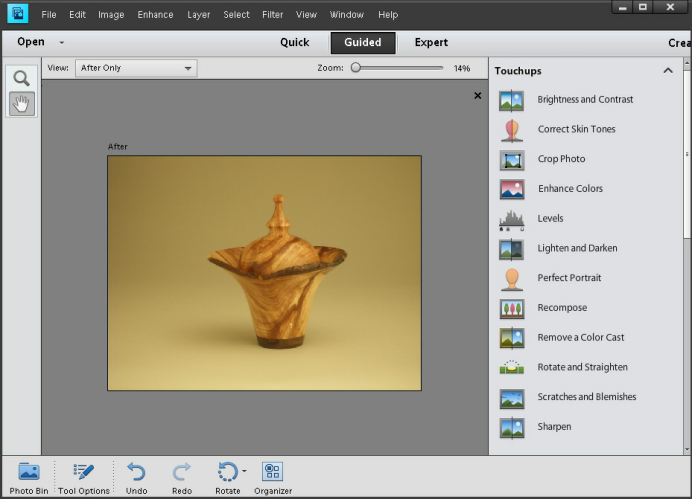Click the Redo arrow icon
The width and height of the screenshot is (692, 500).
[x=181, y=472]
